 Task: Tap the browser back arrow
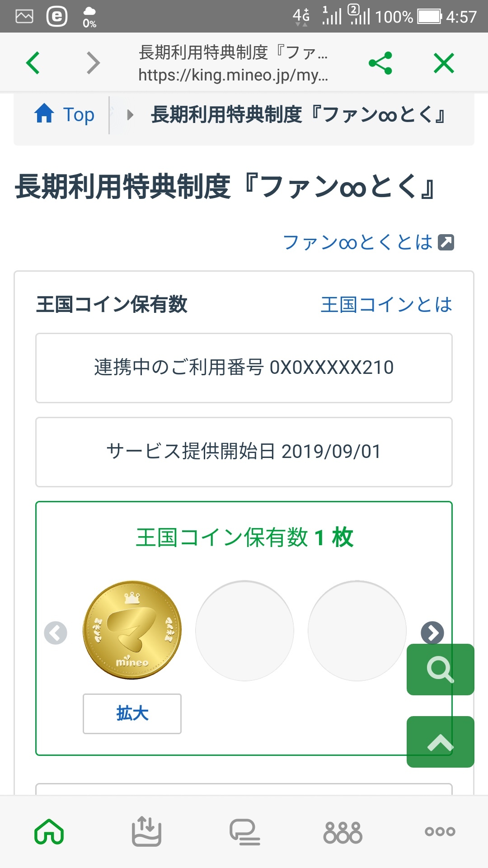(x=33, y=63)
